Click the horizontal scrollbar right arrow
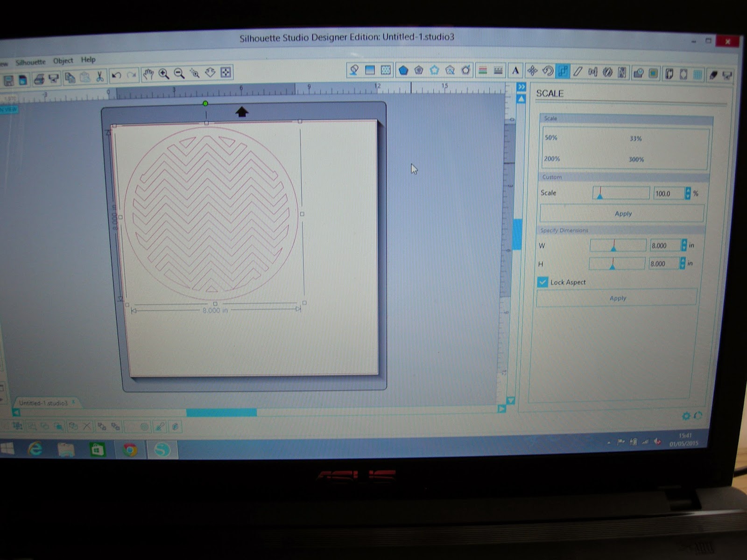The width and height of the screenshot is (747, 560). pyautogui.click(x=501, y=409)
